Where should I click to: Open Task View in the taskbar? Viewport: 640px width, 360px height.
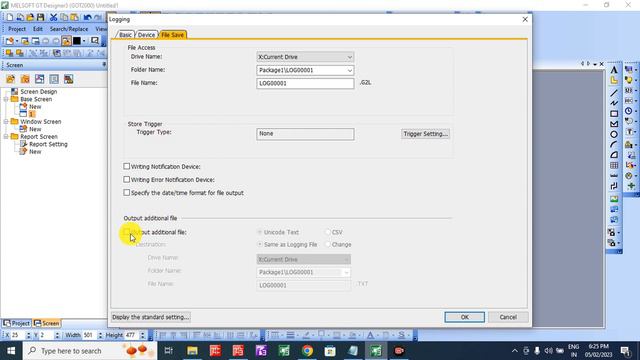pyautogui.click(x=168, y=351)
